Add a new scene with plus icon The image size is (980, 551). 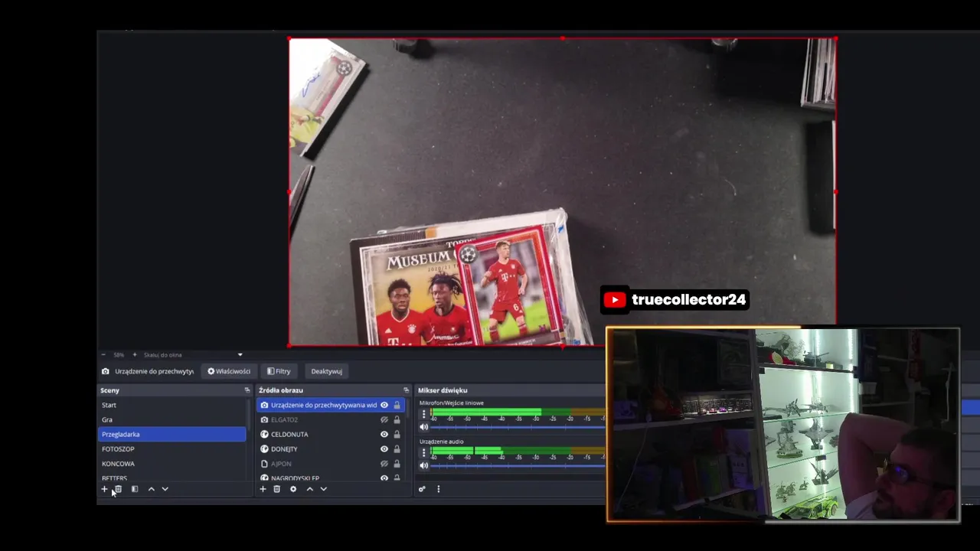(x=105, y=489)
